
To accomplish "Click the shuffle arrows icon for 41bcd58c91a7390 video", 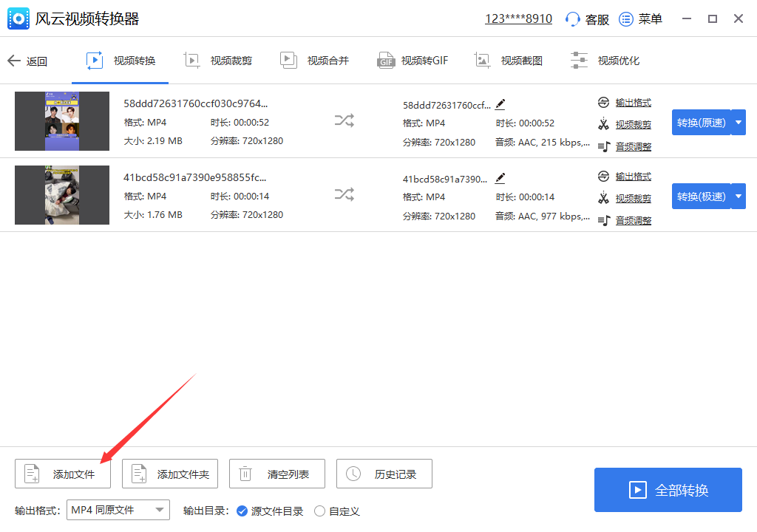I will (344, 194).
